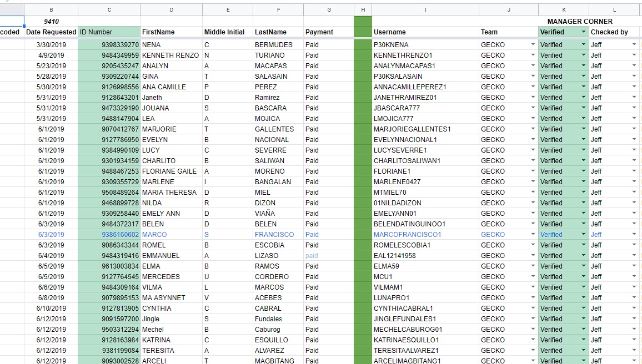642x364 pixels.
Task: Open the blue MARCOFRANCISCO1 username cell
Action: pos(425,234)
